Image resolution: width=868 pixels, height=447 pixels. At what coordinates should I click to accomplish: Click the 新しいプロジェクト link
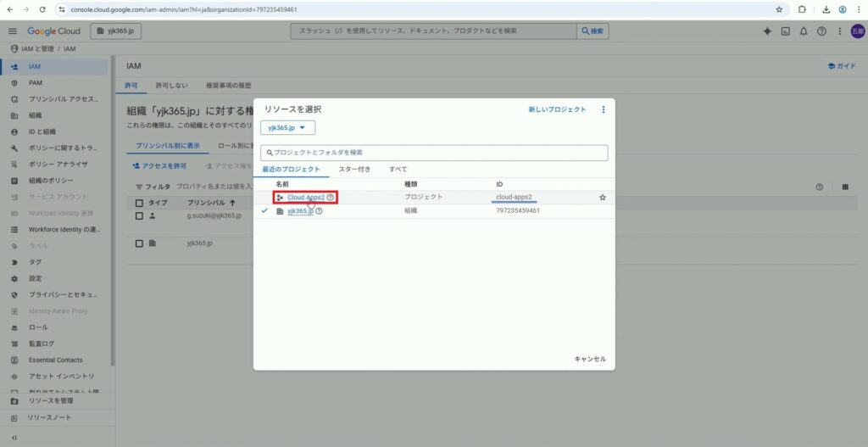click(x=557, y=109)
